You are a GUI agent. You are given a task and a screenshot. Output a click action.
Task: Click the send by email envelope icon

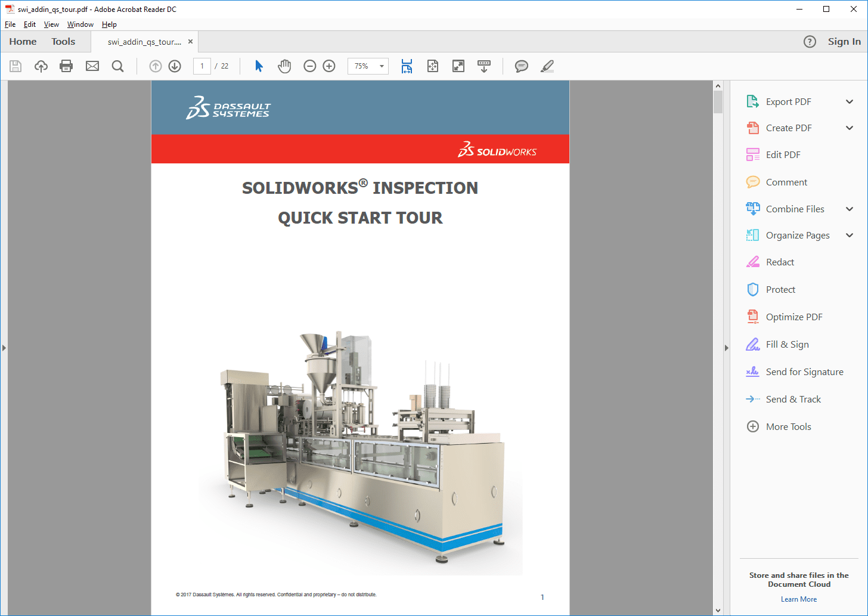pos(92,66)
